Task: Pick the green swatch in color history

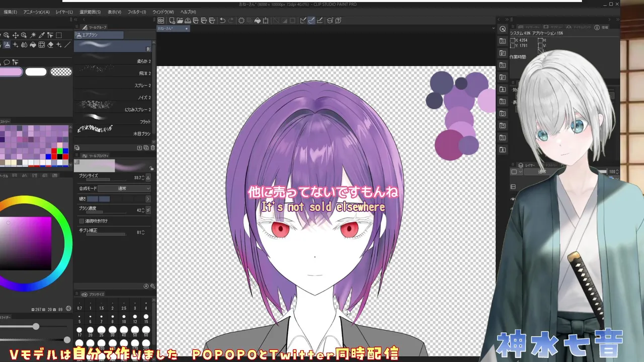Action: 60,150
